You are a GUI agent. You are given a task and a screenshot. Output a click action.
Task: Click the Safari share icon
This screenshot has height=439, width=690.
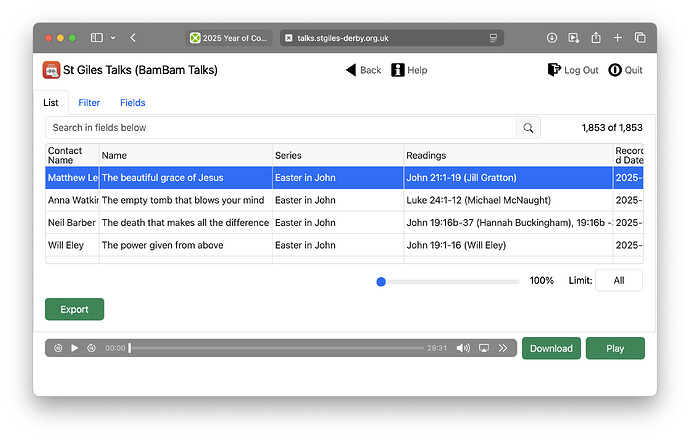click(596, 38)
